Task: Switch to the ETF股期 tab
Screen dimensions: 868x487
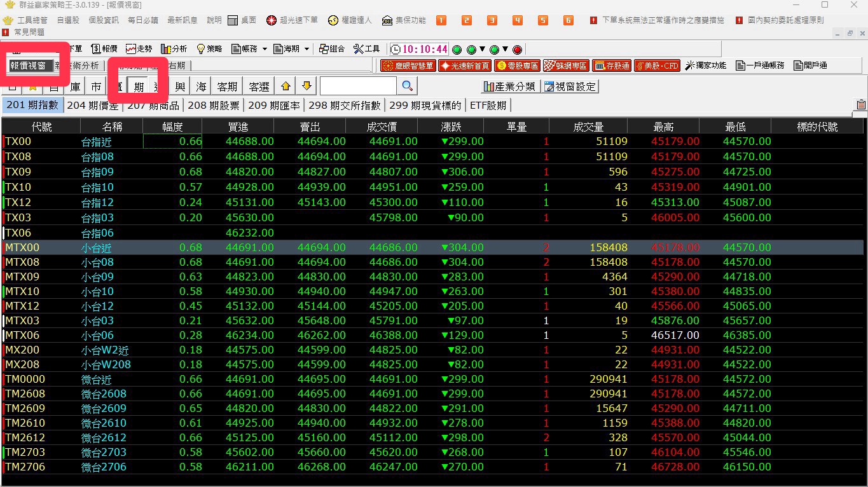Action: 488,106
